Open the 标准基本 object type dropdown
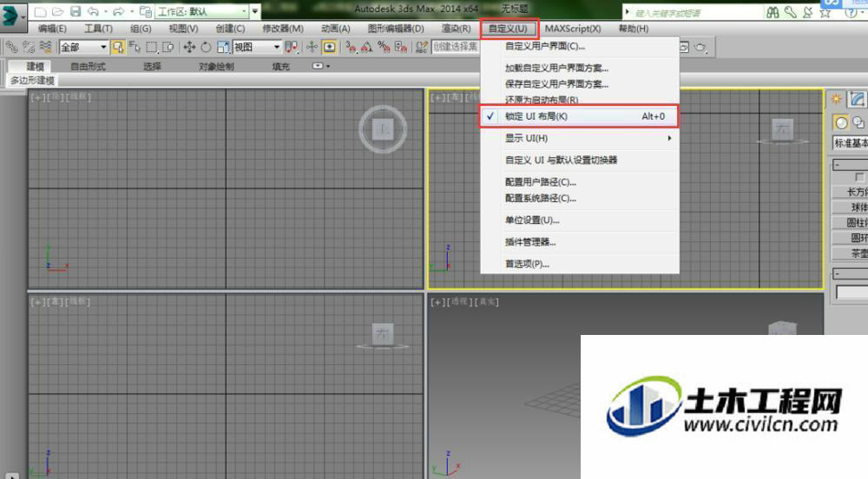This screenshot has height=479, width=868. (x=851, y=142)
